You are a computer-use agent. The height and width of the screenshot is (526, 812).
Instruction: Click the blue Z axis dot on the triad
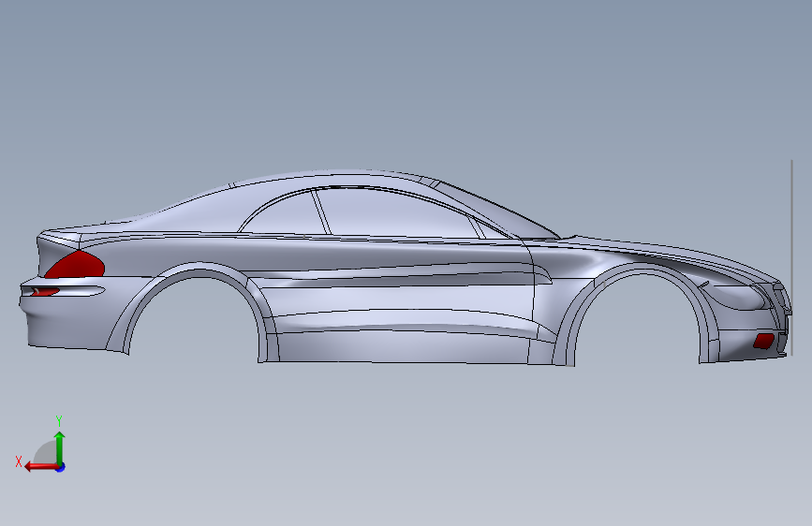(61, 468)
